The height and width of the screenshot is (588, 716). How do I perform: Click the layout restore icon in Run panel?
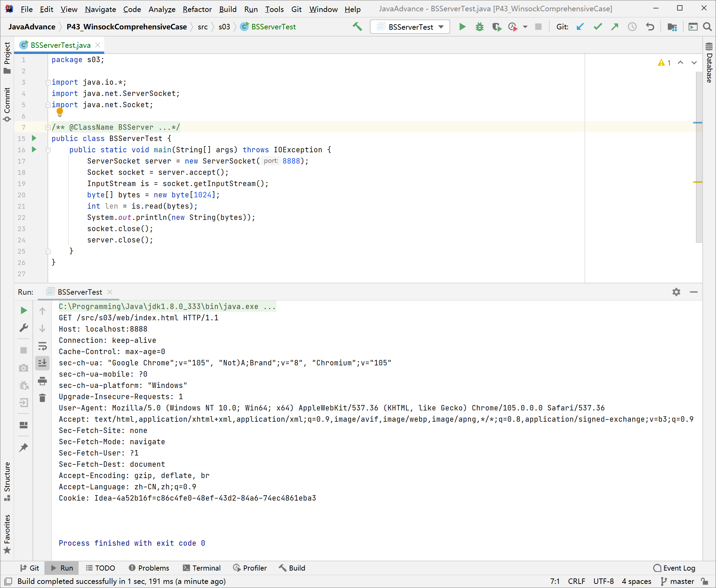pyautogui.click(x=24, y=425)
